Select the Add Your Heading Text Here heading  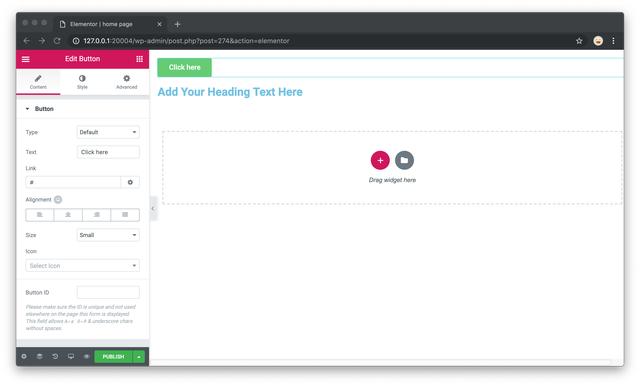click(x=230, y=92)
